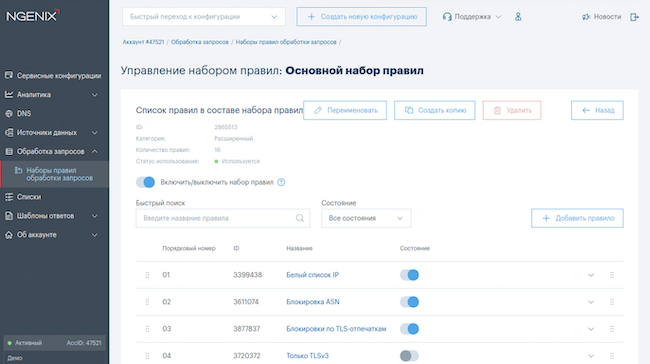Image resolution: width=650 pixels, height=364 pixels.
Task: Expand details of rule 03
Action: coord(591,329)
